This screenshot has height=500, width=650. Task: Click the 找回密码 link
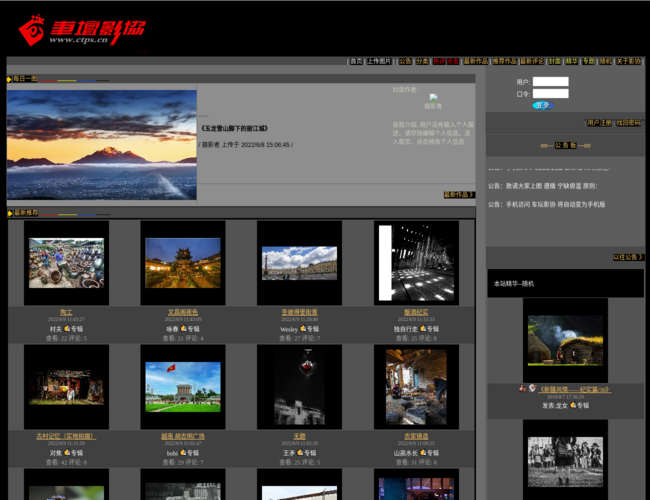[629, 123]
